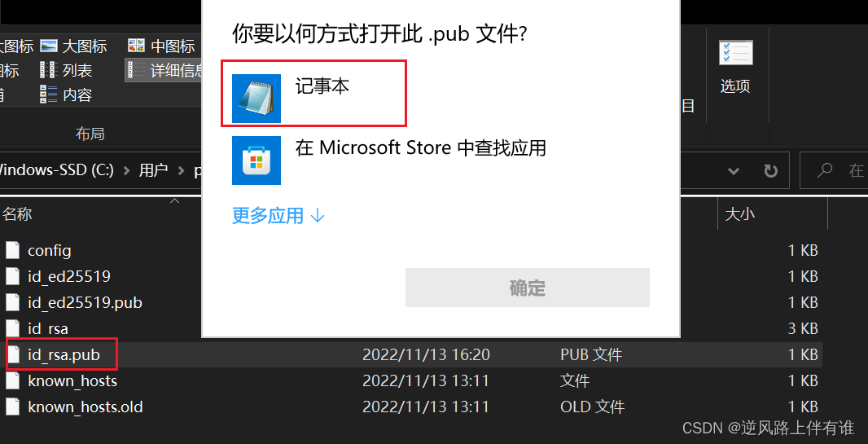This screenshot has height=444, width=868.
Task: Collapse the column sort chevron above Name
Action: pyautogui.click(x=175, y=201)
